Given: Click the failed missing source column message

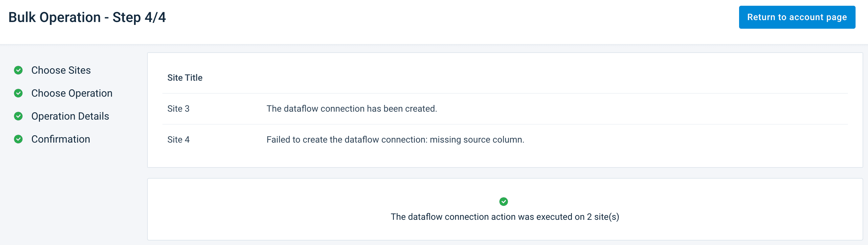Looking at the screenshot, I should [395, 139].
